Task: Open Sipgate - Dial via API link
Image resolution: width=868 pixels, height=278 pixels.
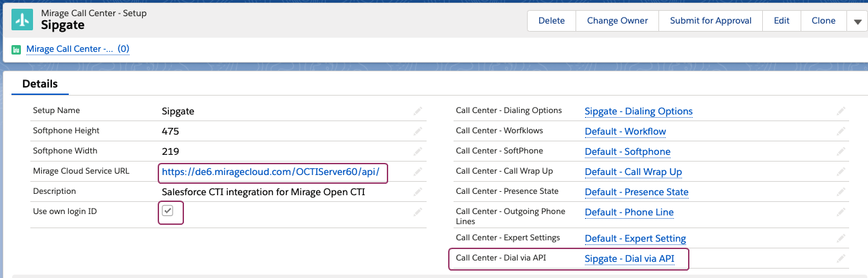Action: tap(629, 258)
